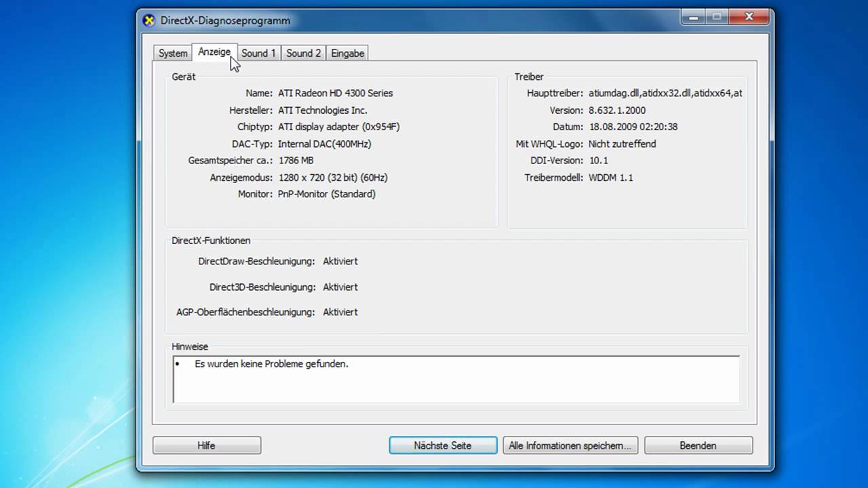The image size is (868, 488).
Task: Click the Mit WHQL-Logo label
Action: click(x=549, y=144)
